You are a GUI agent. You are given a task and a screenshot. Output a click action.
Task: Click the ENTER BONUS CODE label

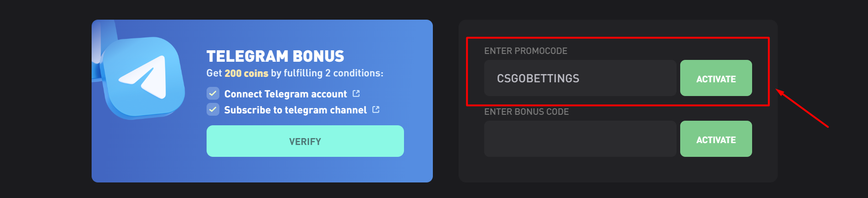pos(526,112)
